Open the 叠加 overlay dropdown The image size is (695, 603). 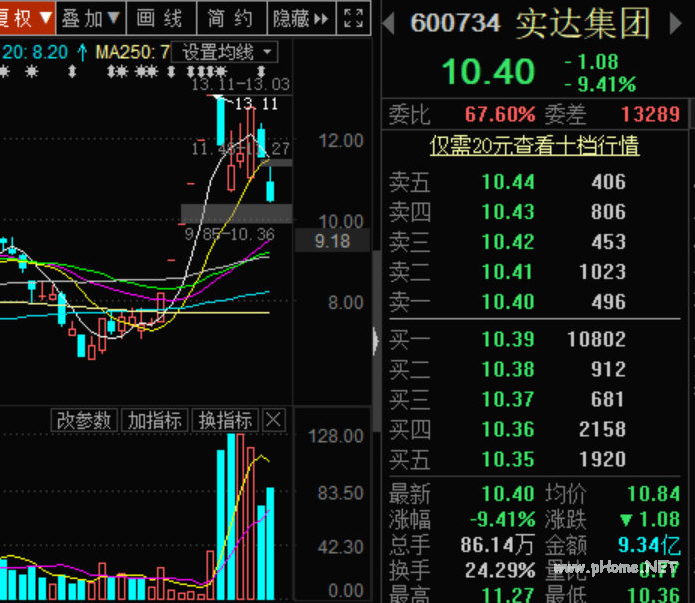pos(91,18)
